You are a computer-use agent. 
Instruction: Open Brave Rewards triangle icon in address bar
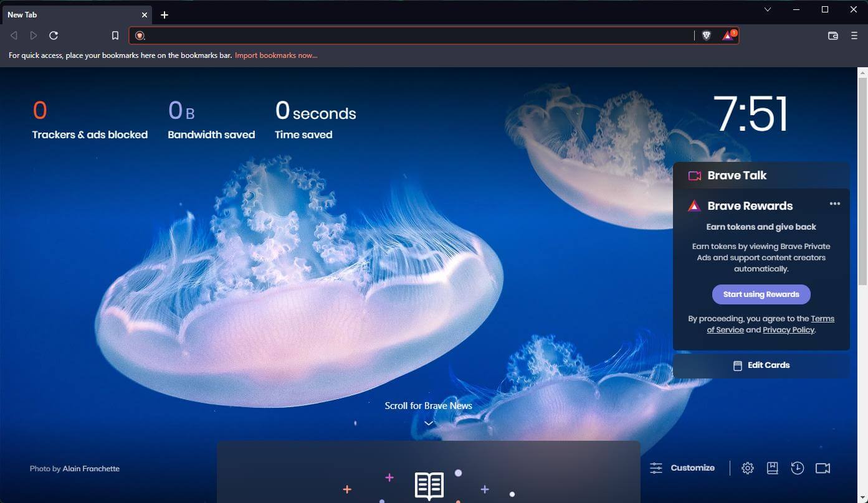click(x=728, y=35)
